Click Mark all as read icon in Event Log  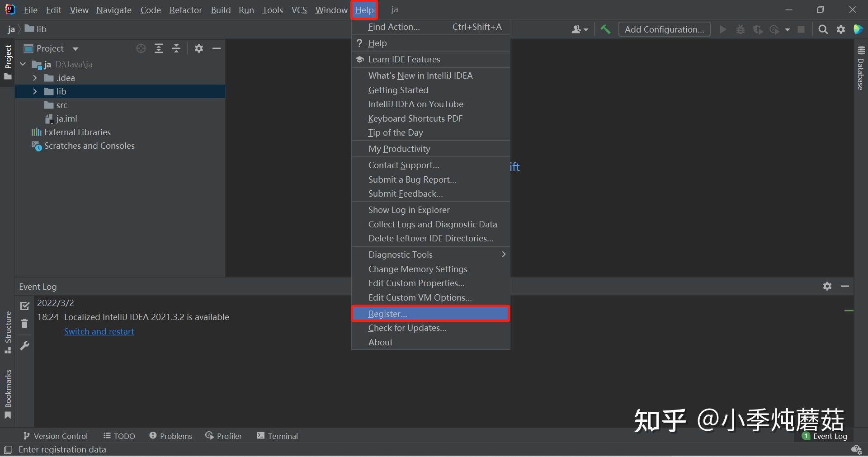(25, 306)
